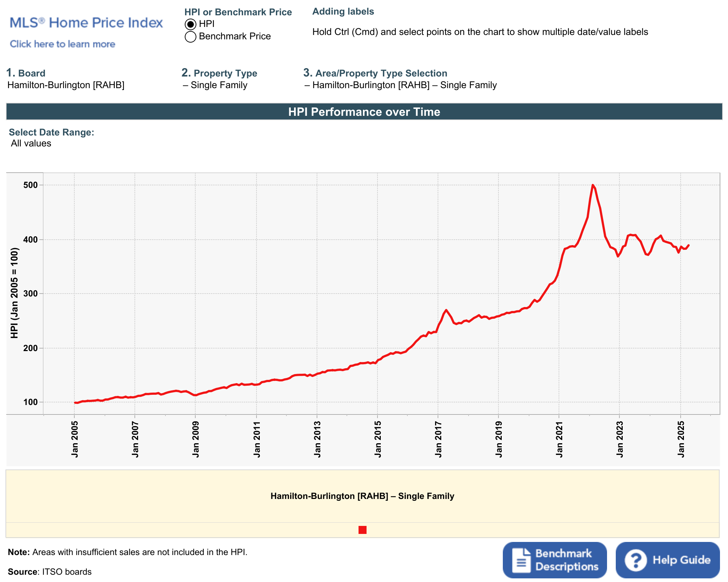Click the question mark Help Guide icon
728x582 pixels.
(635, 560)
